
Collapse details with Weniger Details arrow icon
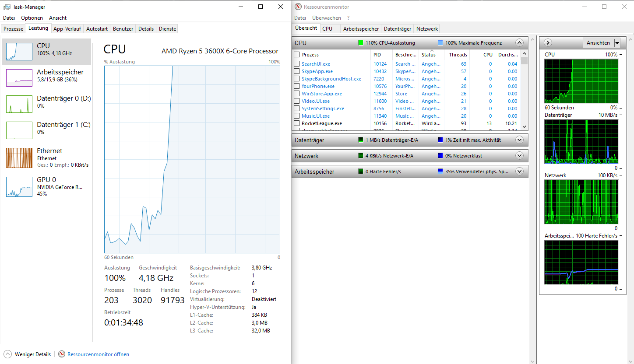point(7,354)
